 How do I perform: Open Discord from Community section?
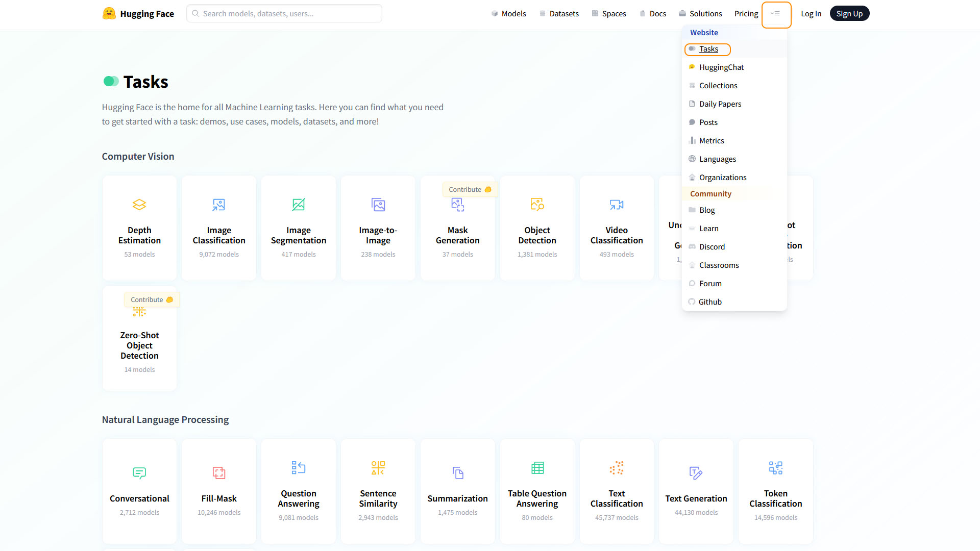712,247
